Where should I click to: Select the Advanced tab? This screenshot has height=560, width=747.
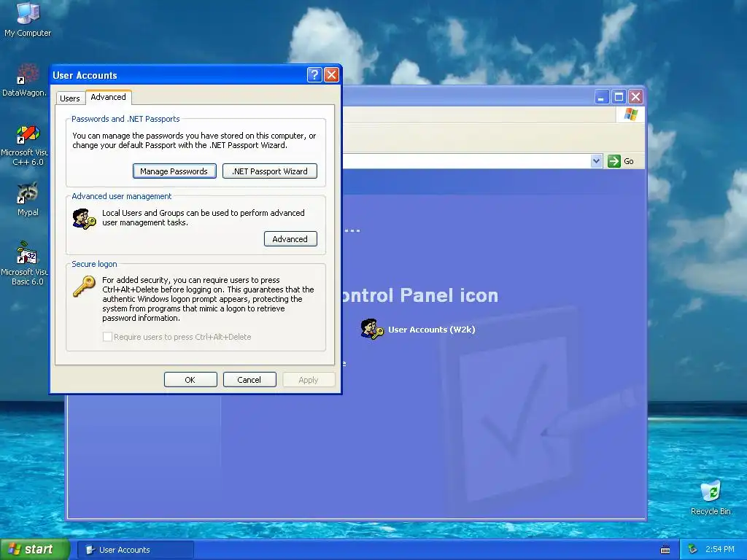[108, 97]
